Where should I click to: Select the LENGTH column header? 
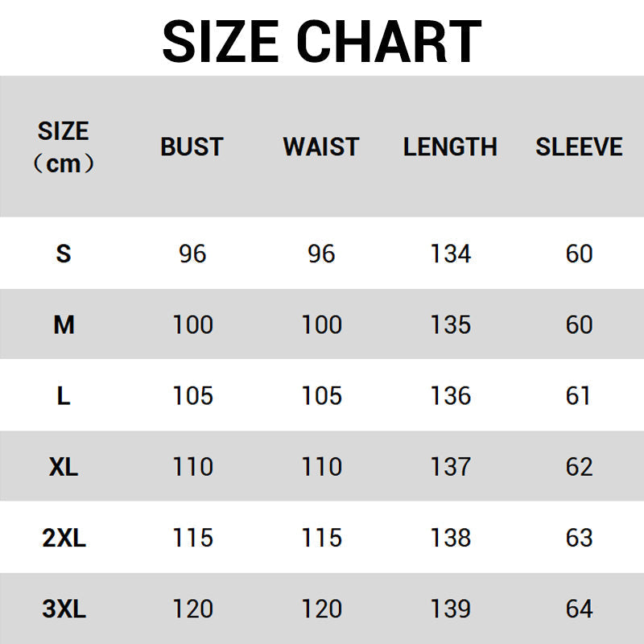(x=450, y=147)
